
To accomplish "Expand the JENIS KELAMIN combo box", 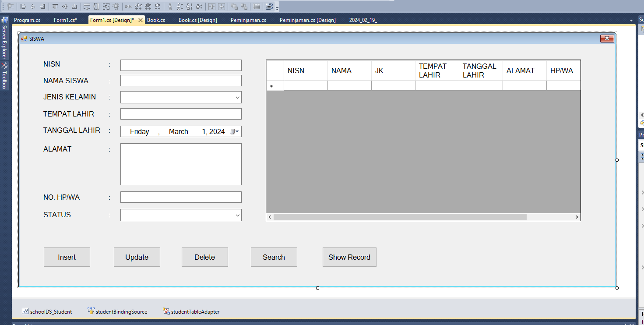I will click(x=237, y=97).
